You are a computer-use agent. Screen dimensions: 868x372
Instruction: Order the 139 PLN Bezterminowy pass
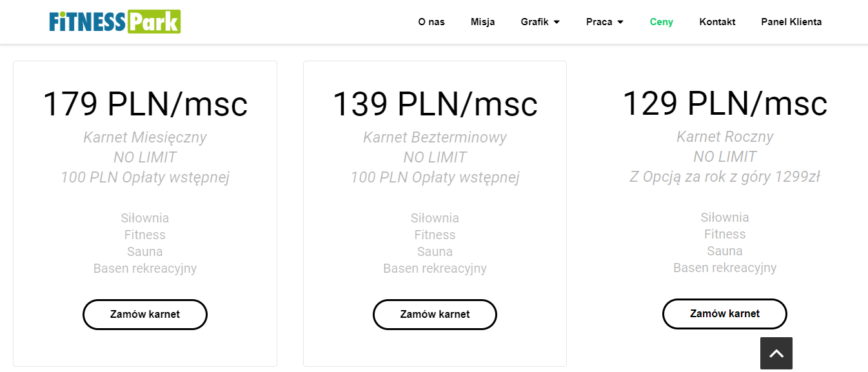click(435, 315)
